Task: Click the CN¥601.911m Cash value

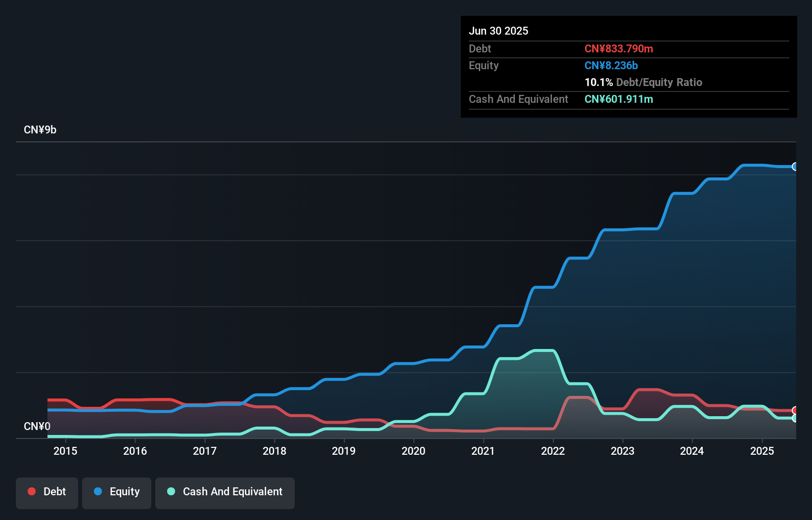Action: [x=619, y=99]
